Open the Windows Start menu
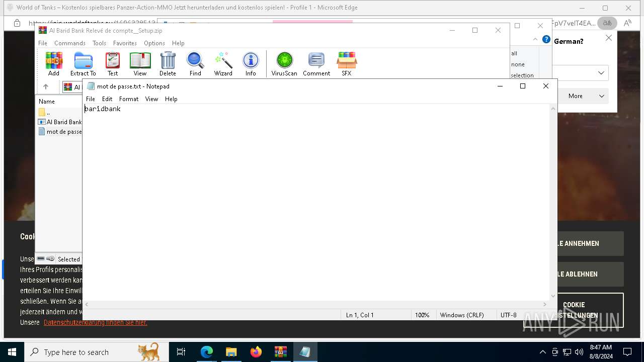 point(12,352)
